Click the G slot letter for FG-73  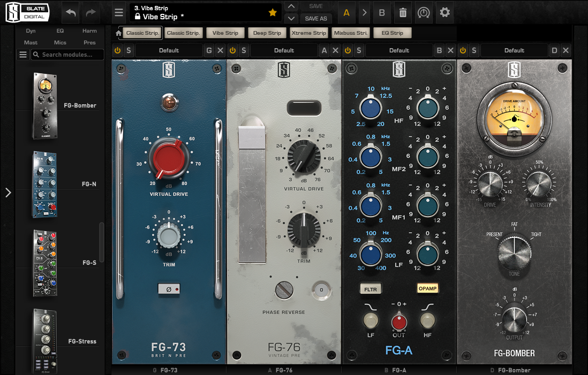click(x=209, y=50)
